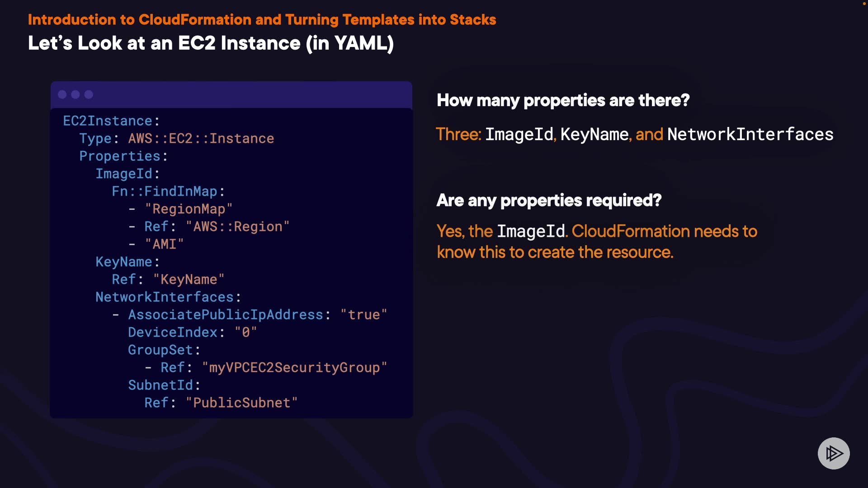Viewport: 868px width, 488px height.
Task: Select the slide title about EC2 Instance
Action: (x=211, y=43)
